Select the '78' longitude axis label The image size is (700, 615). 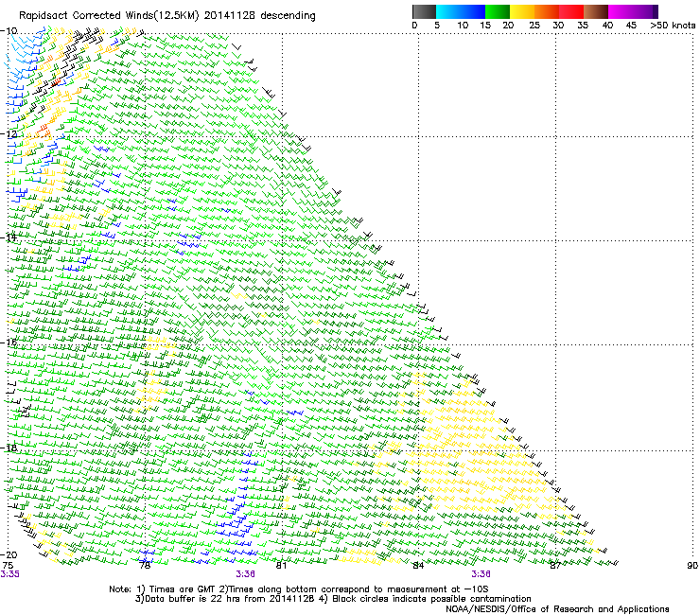tap(145, 566)
